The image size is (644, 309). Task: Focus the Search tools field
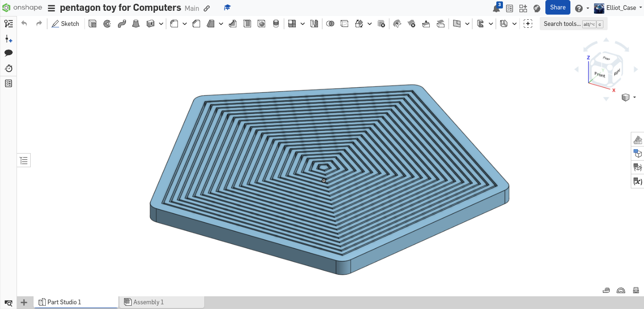(573, 24)
